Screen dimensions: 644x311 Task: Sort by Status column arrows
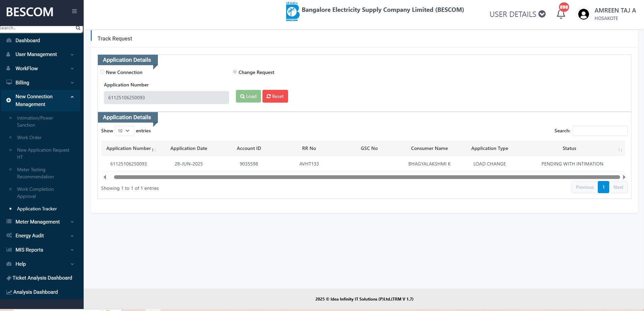point(620,150)
